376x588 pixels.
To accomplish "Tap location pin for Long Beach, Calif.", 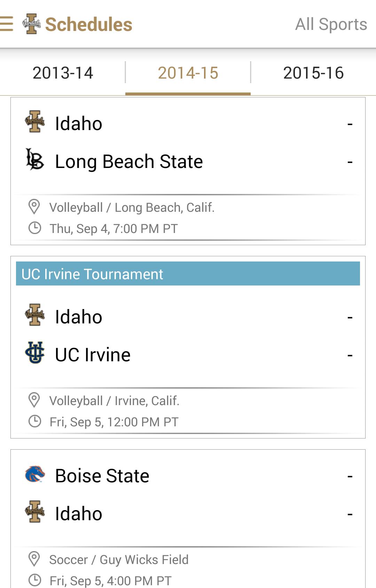I will (34, 207).
